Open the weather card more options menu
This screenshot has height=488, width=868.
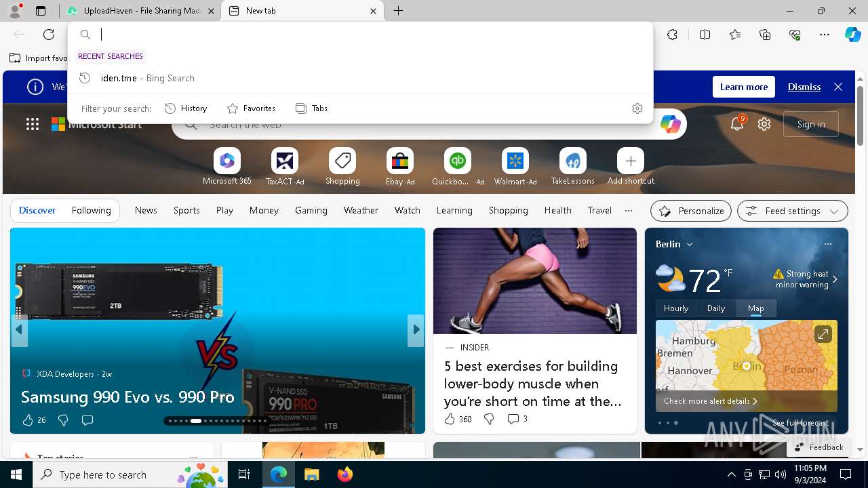coord(827,244)
